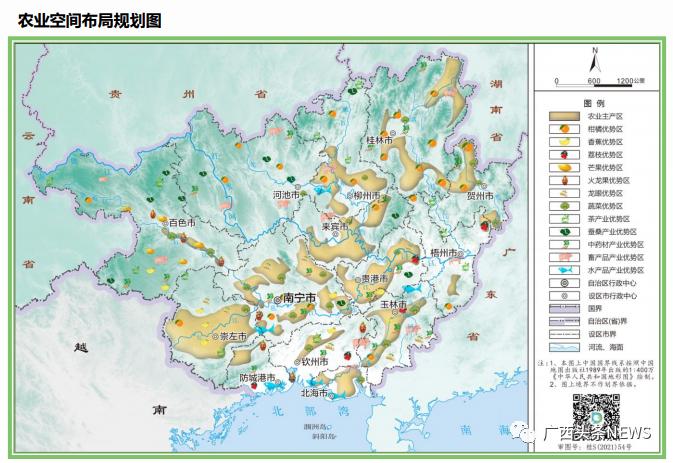Pick the 畜产品产业优势区 pig legend icon

[x=564, y=257]
